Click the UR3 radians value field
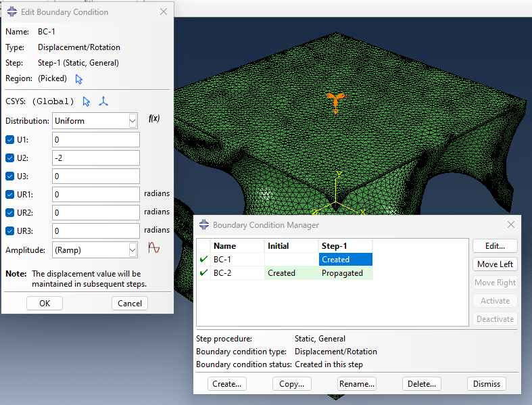The width and height of the screenshot is (532, 405). point(96,231)
